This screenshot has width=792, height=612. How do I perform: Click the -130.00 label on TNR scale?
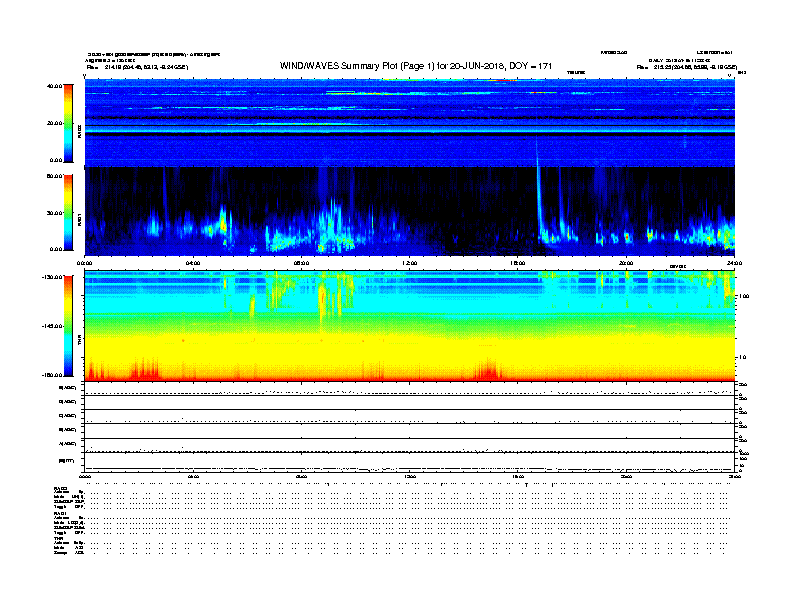(53, 277)
